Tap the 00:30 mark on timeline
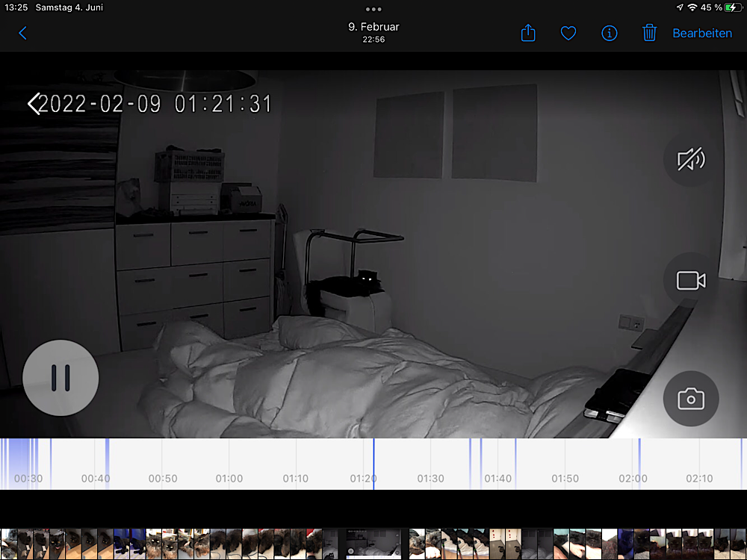The image size is (747, 560). click(x=28, y=478)
